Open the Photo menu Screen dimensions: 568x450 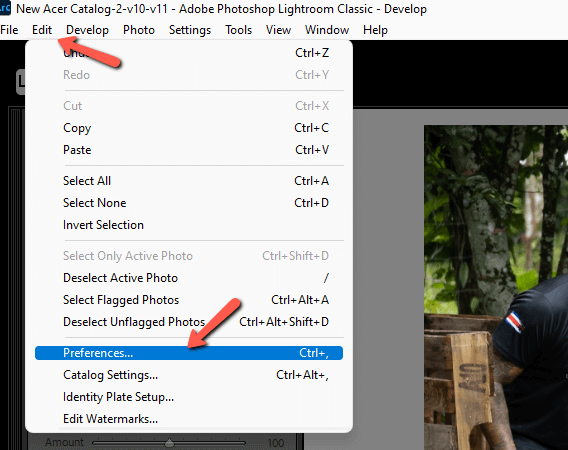(x=139, y=30)
